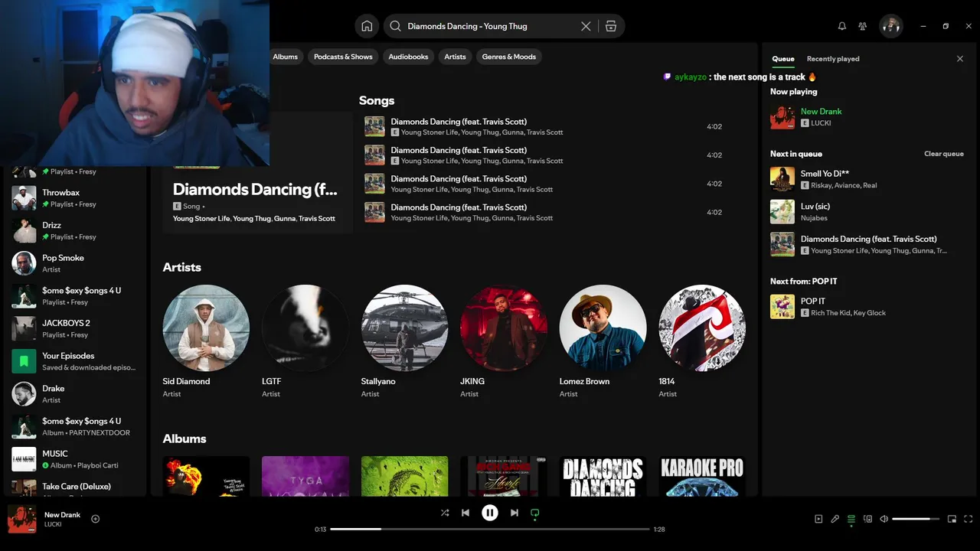Open New Drank in the Now playing section
This screenshot has height=551, width=980.
(x=867, y=117)
